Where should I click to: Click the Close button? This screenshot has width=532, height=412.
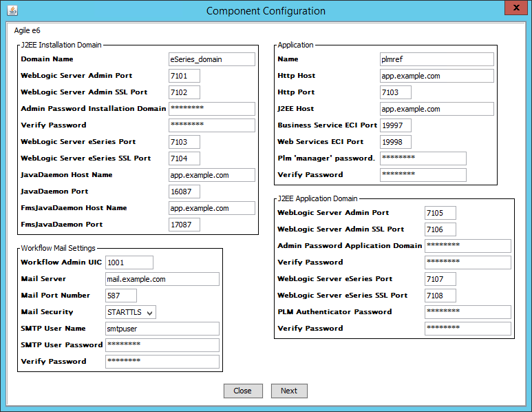(243, 391)
